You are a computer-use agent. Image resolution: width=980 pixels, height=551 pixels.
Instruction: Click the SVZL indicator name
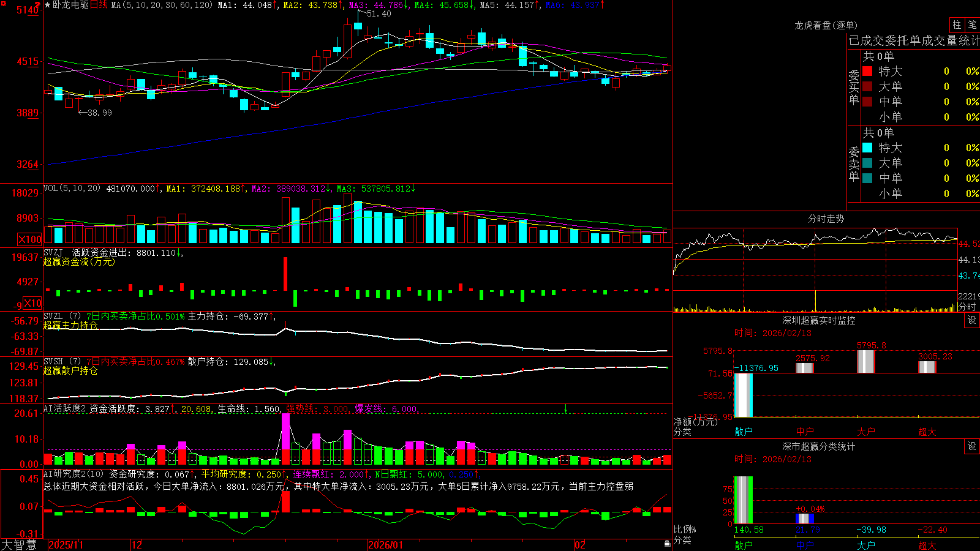coord(53,316)
